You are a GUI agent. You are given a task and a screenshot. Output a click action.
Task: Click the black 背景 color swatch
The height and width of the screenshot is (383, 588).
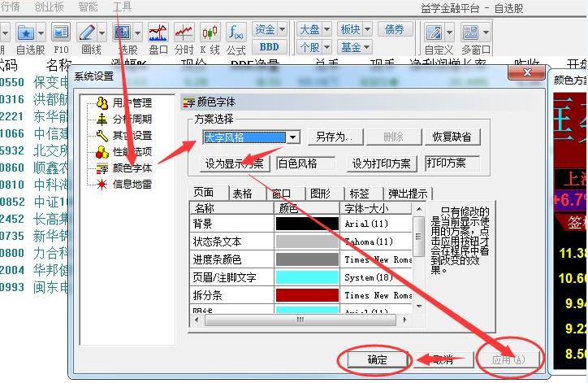(x=305, y=224)
